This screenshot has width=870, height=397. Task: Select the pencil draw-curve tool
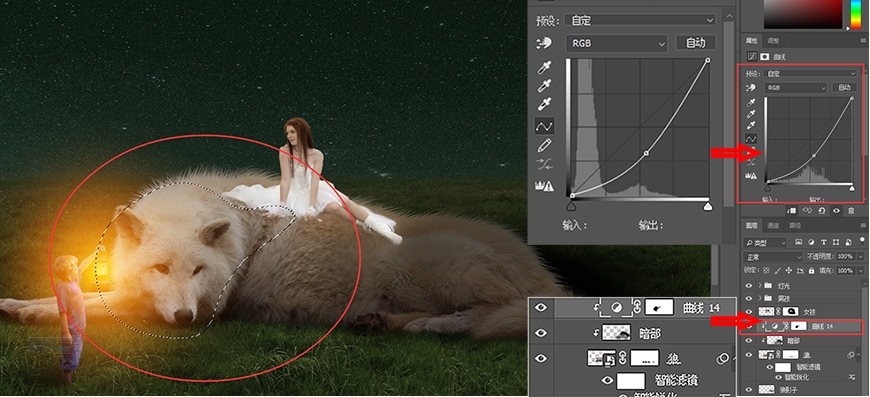click(544, 145)
